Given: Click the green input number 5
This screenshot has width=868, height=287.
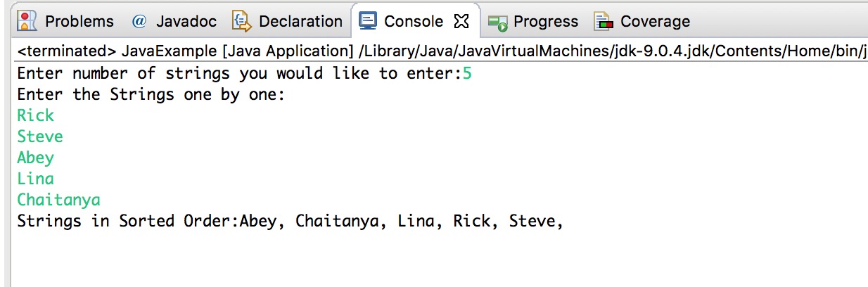Looking at the screenshot, I should pos(467,73).
